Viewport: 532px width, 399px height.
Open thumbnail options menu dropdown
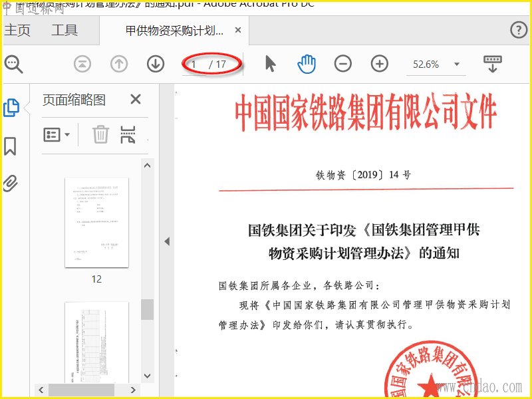pos(57,135)
